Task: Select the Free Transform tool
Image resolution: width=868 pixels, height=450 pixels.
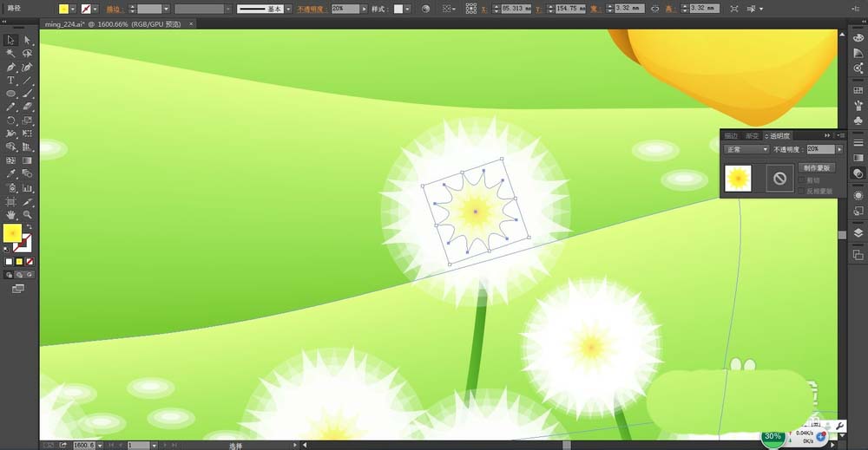Action: 27,134
